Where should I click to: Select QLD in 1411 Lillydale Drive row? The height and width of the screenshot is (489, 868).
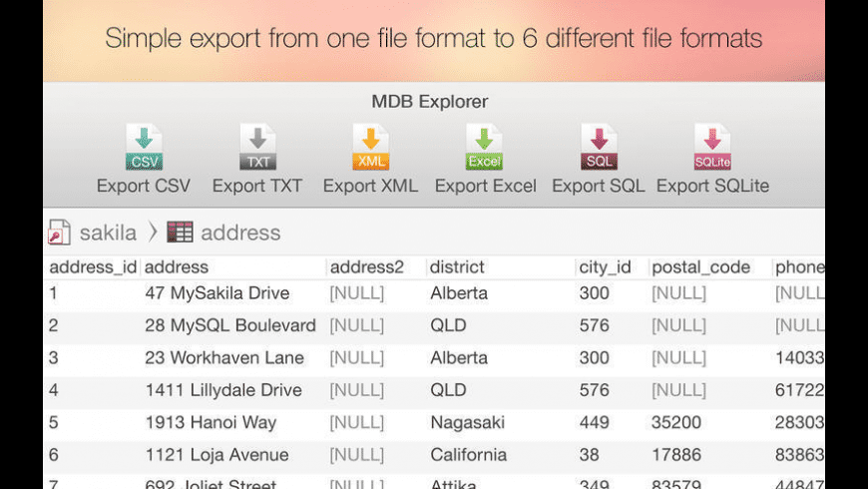click(x=448, y=390)
